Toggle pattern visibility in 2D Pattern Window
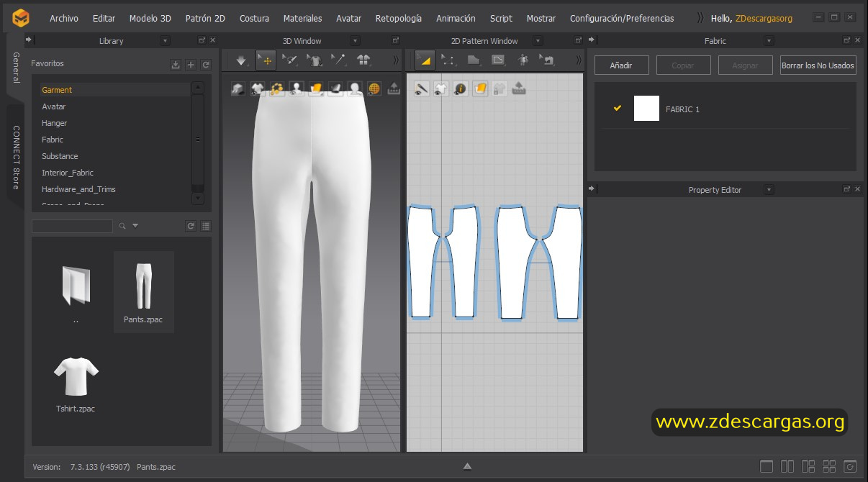868x482 pixels. click(x=441, y=89)
